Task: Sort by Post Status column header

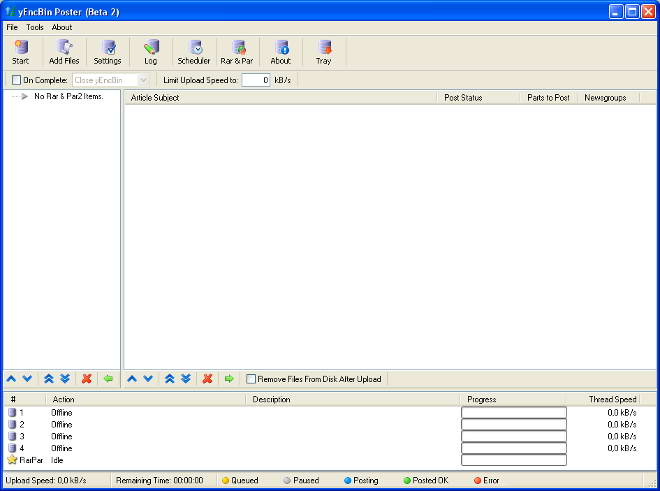Action: (479, 98)
